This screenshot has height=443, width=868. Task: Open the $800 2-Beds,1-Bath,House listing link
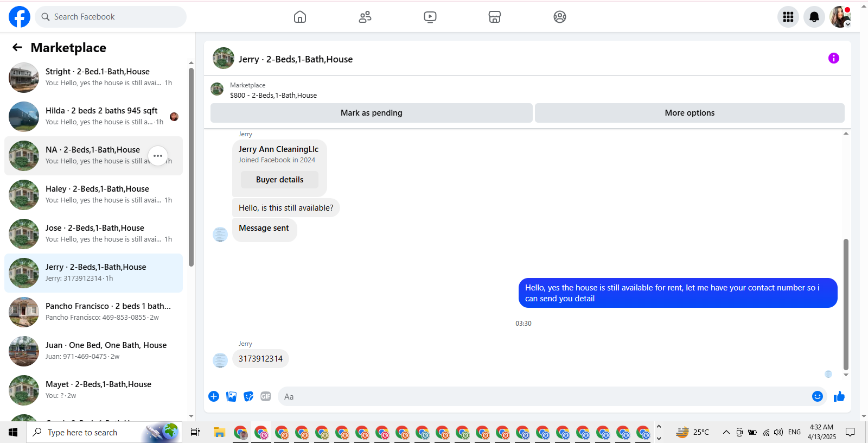pyautogui.click(x=273, y=96)
